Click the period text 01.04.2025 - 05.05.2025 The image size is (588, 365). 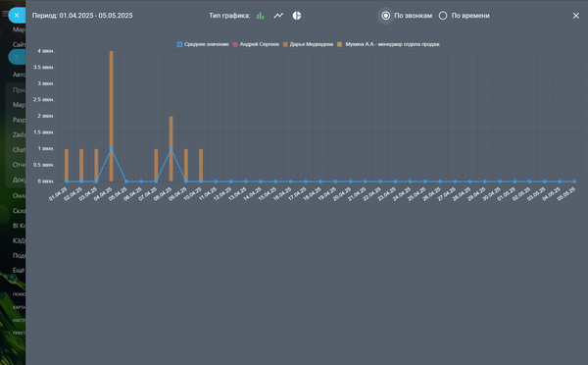[96, 16]
